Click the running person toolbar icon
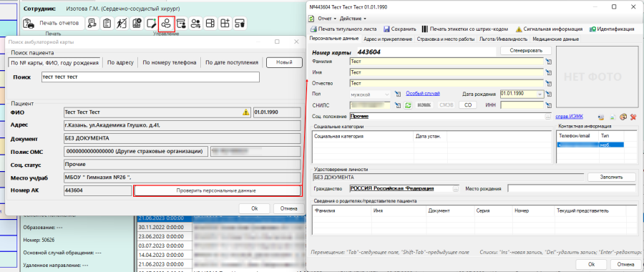Screen dimensions: 644x272 coord(122,24)
